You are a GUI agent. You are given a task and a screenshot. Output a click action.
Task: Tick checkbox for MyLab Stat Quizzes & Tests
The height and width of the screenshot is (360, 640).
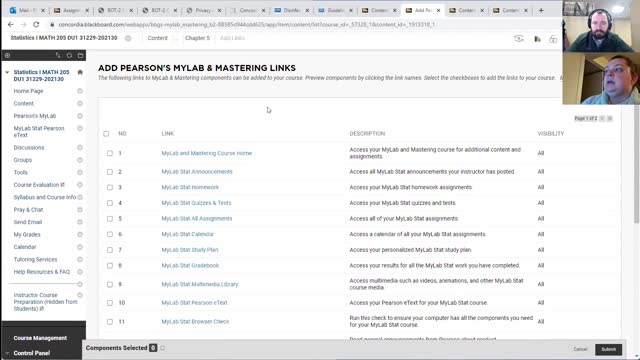click(110, 203)
